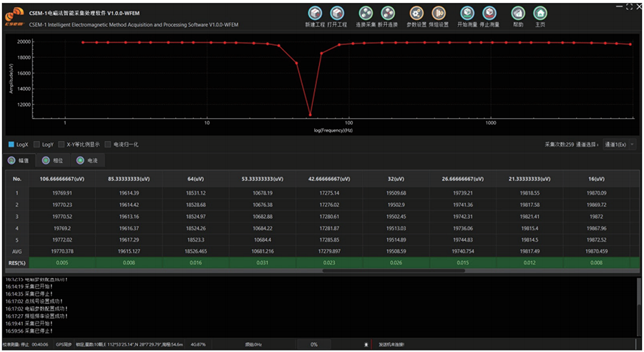Disconnect using the 断开连接 icon
The height and width of the screenshot is (352, 644).
(x=388, y=13)
